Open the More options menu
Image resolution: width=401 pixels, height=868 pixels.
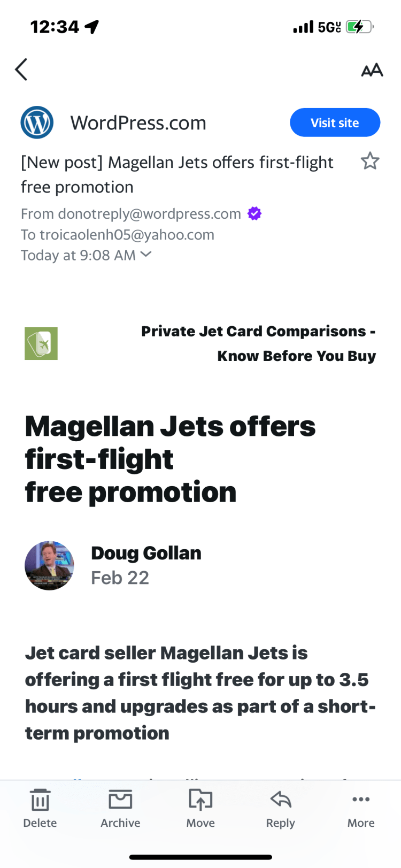coord(361,808)
